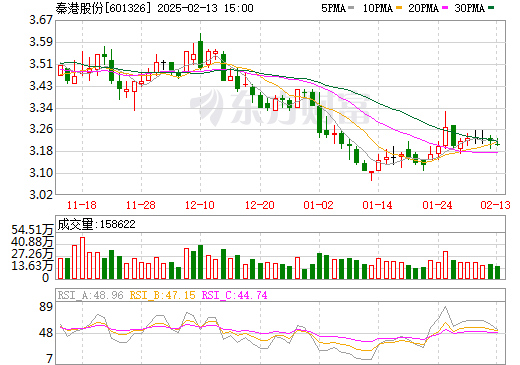Select the 11-18 date axis label
The image size is (520, 365).
click(x=82, y=205)
